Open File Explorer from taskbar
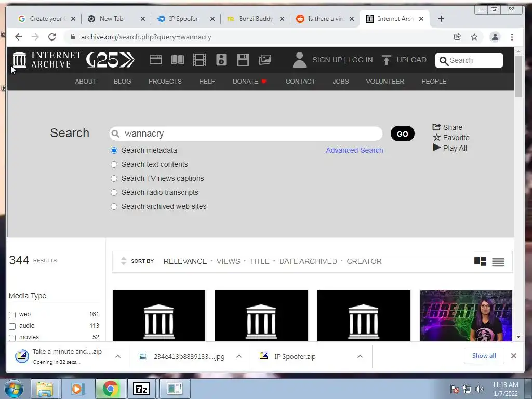Screen dimensions: 532x399 (45, 389)
